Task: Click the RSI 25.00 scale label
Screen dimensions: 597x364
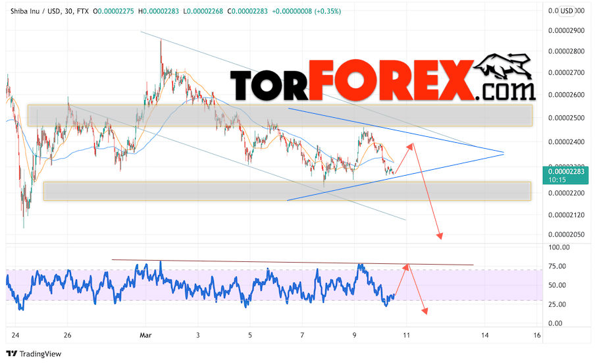Action: (557, 304)
